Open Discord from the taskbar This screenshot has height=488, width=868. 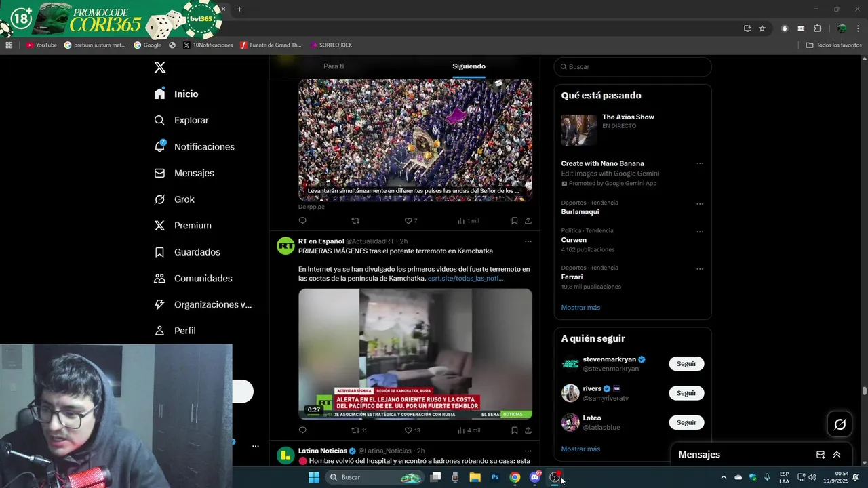tap(535, 477)
